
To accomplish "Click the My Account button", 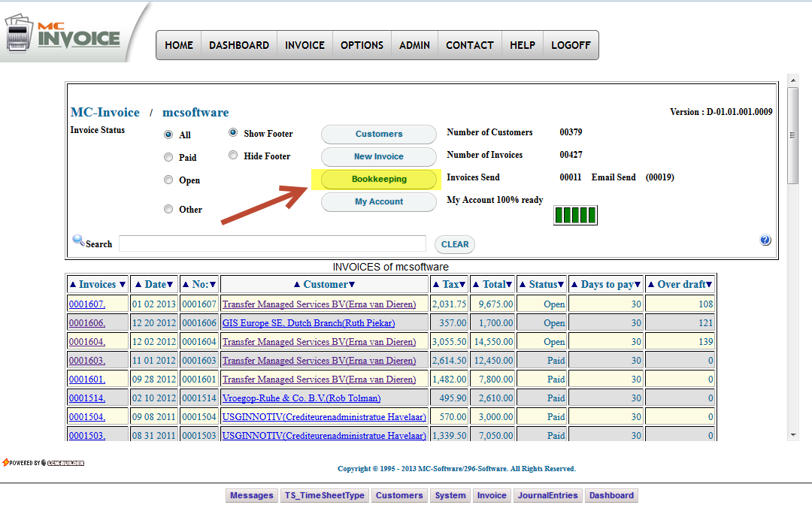I will pyautogui.click(x=379, y=202).
